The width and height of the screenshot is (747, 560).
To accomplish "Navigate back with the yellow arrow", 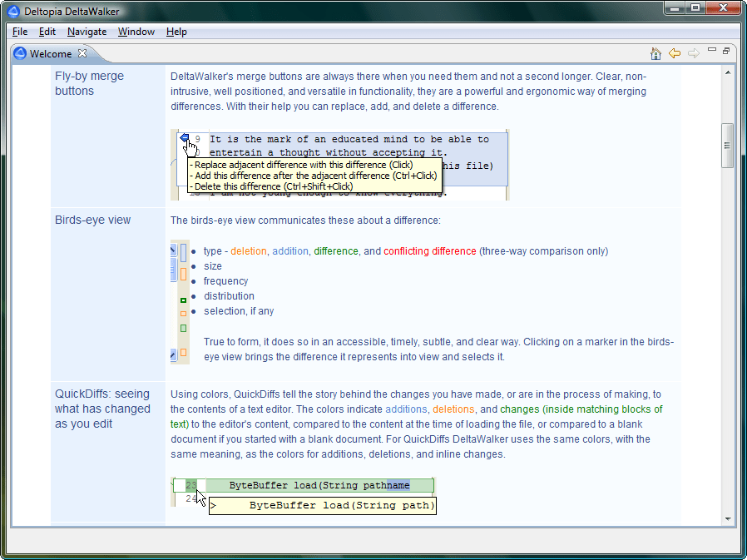I will [675, 53].
